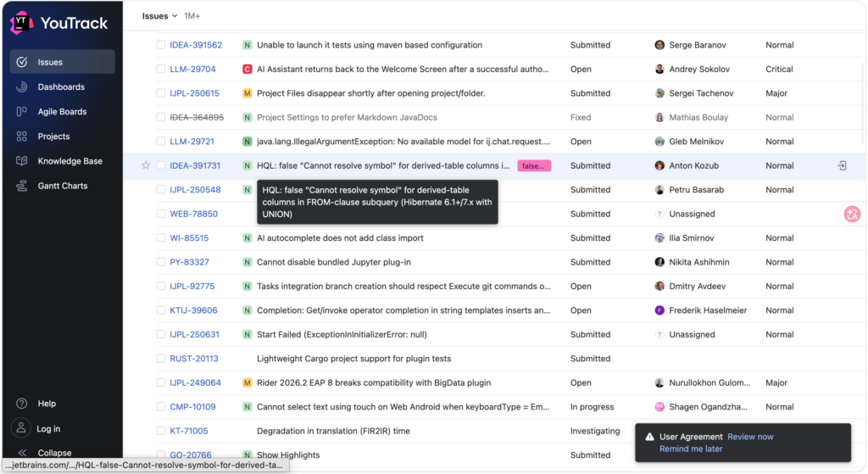Open issue link LLM-29704

click(x=192, y=70)
